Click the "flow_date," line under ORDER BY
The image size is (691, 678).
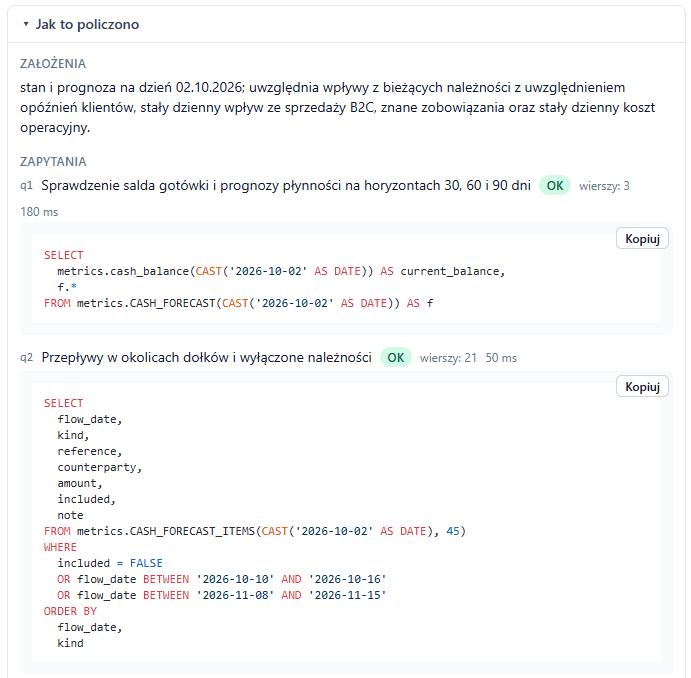tap(89, 627)
